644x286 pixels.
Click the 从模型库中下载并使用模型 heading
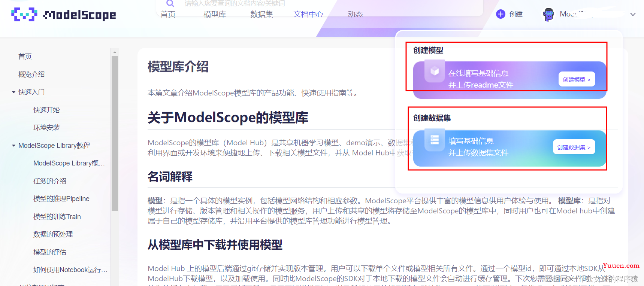[x=215, y=245]
